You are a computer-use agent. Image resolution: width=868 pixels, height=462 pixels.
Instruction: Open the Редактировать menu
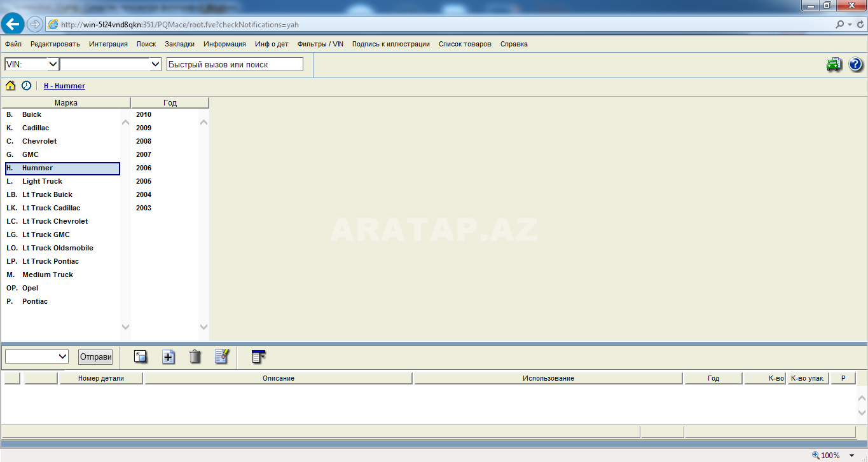[55, 44]
